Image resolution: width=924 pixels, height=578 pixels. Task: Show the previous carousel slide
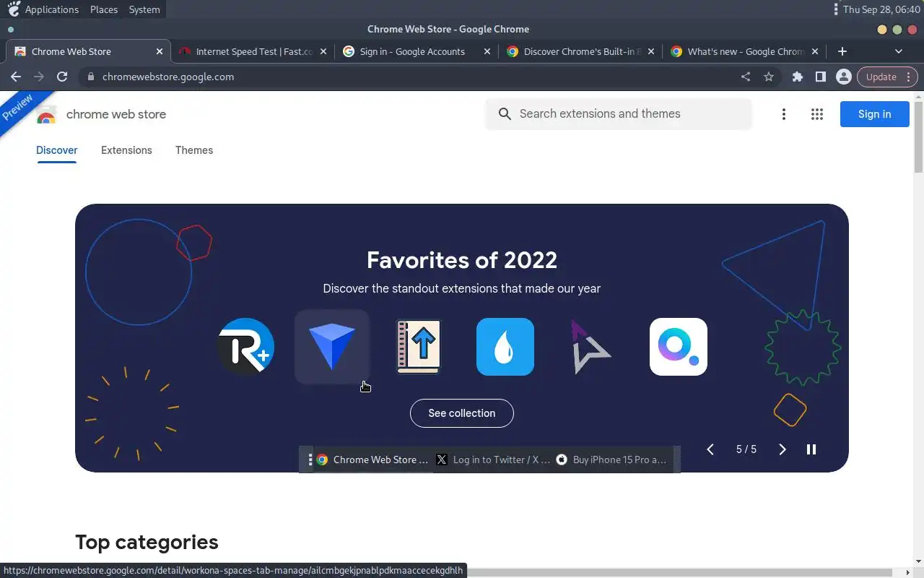(x=710, y=449)
